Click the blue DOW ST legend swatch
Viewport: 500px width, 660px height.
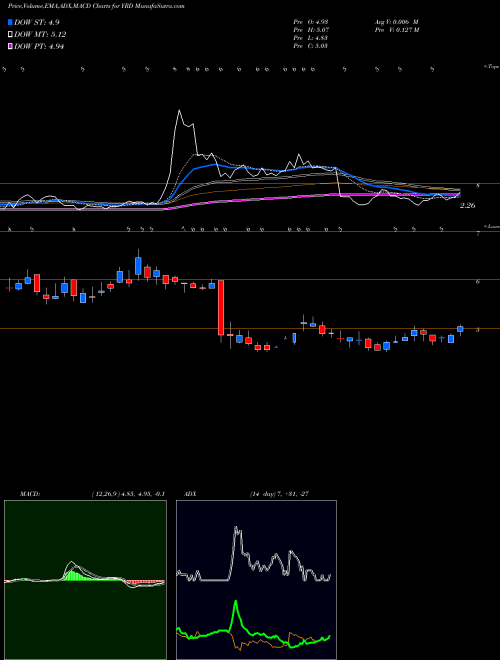click(x=11, y=23)
